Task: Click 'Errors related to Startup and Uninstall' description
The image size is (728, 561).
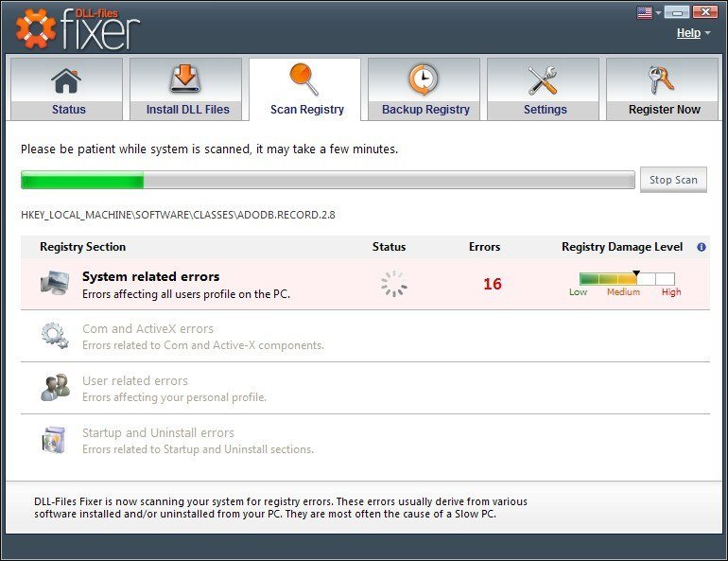Action: click(198, 449)
